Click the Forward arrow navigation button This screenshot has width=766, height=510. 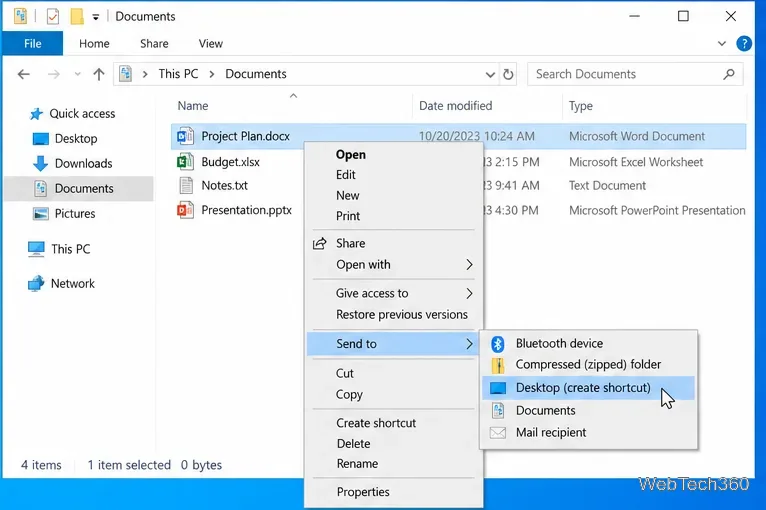54,74
